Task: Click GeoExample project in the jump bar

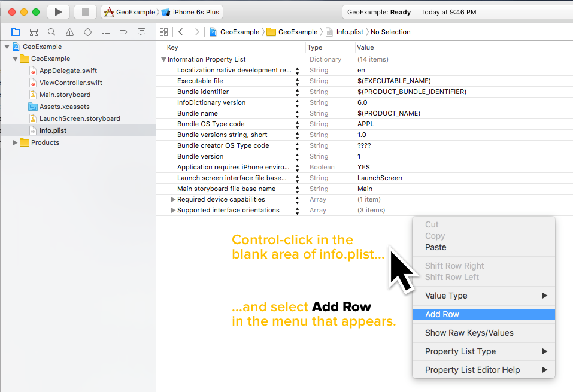Action: pyautogui.click(x=234, y=32)
